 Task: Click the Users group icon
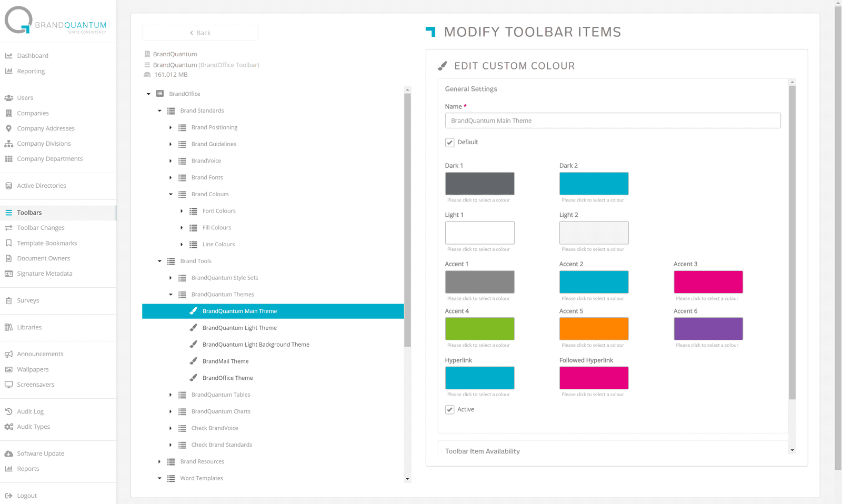coord(9,98)
